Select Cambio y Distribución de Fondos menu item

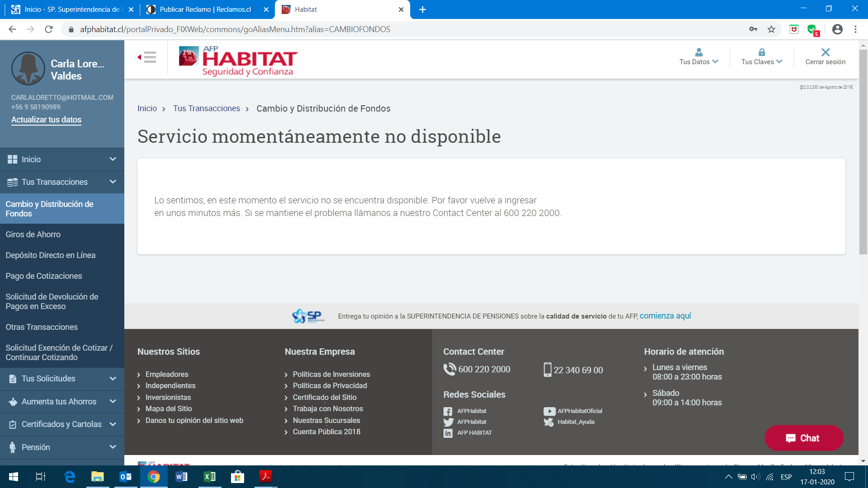(62, 209)
